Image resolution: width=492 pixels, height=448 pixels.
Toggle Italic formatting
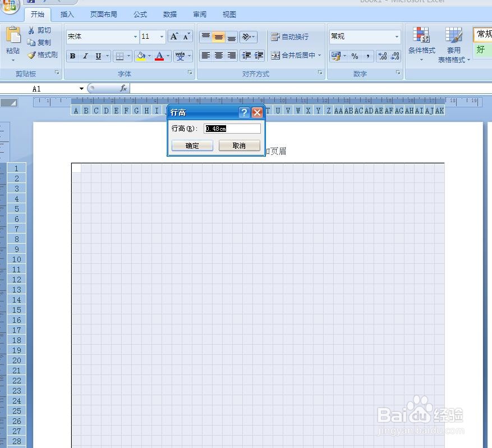[85, 56]
